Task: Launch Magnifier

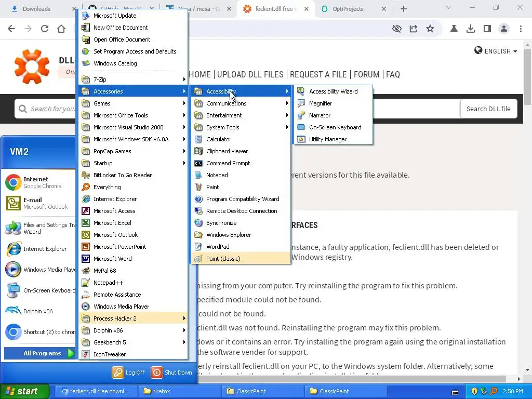Action: tap(333, 103)
